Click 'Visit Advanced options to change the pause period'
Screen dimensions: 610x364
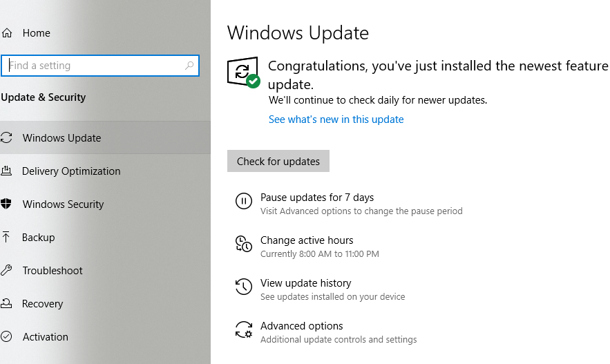(x=361, y=211)
